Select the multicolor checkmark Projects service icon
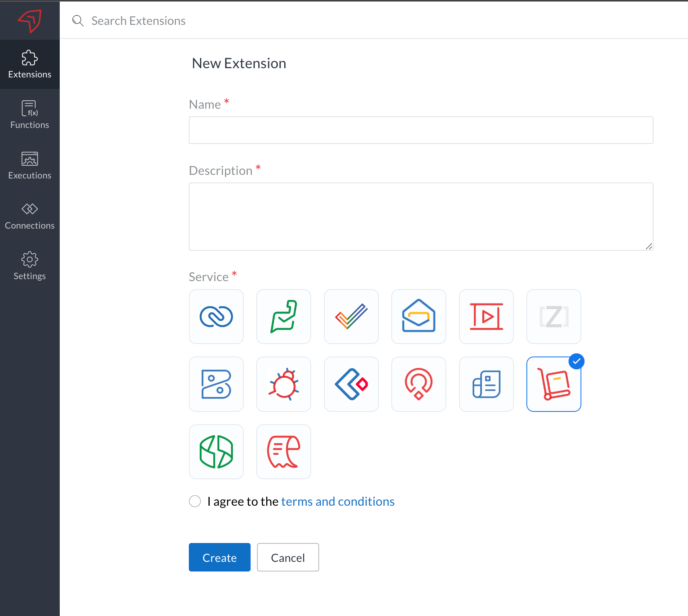The width and height of the screenshot is (688, 616). tap(351, 316)
